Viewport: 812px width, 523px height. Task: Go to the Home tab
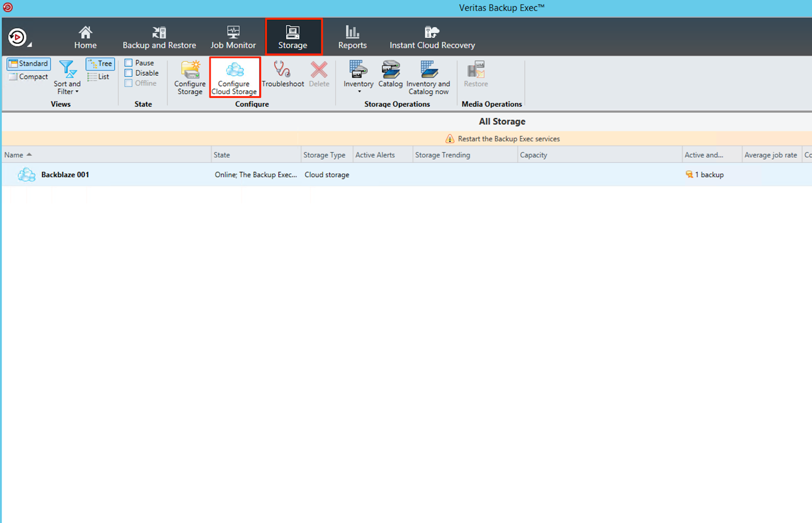(x=85, y=38)
